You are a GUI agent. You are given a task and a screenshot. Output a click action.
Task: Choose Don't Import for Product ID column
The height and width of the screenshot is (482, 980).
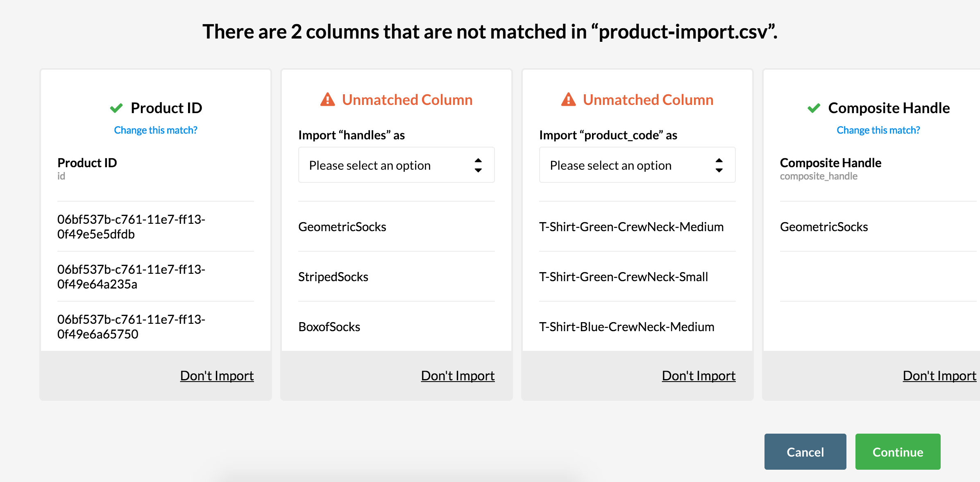[x=217, y=376]
